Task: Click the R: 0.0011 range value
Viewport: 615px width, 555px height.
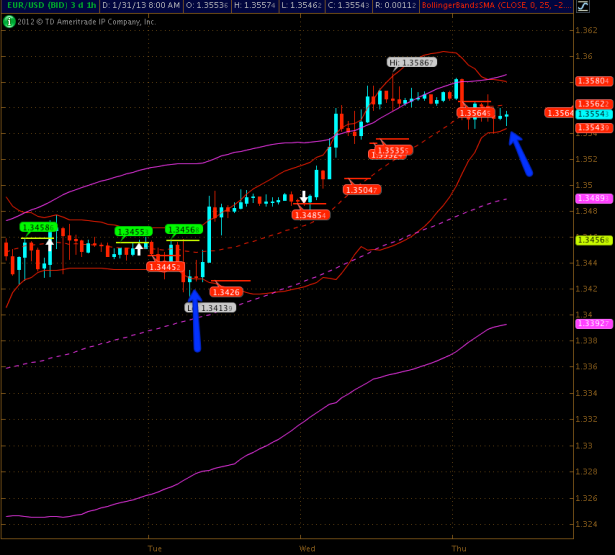Action: pos(396,5)
